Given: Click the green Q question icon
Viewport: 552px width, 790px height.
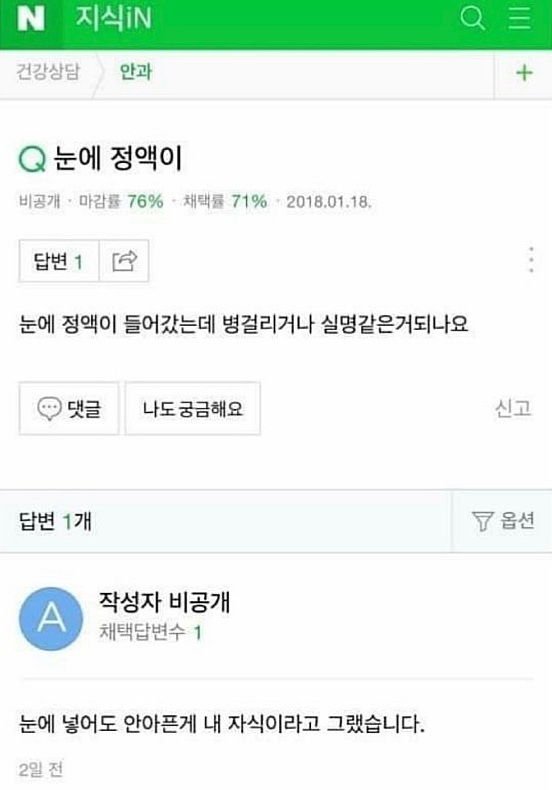Looking at the screenshot, I should coord(32,159).
